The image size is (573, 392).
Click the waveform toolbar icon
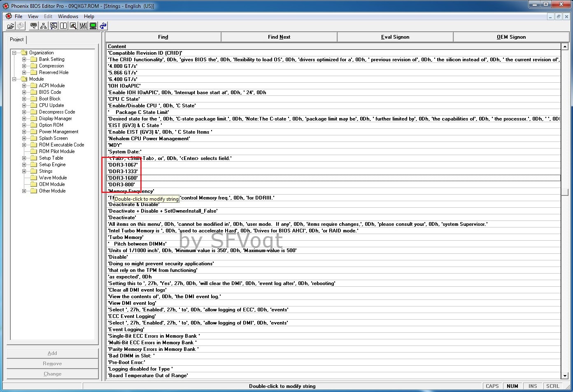(x=83, y=26)
